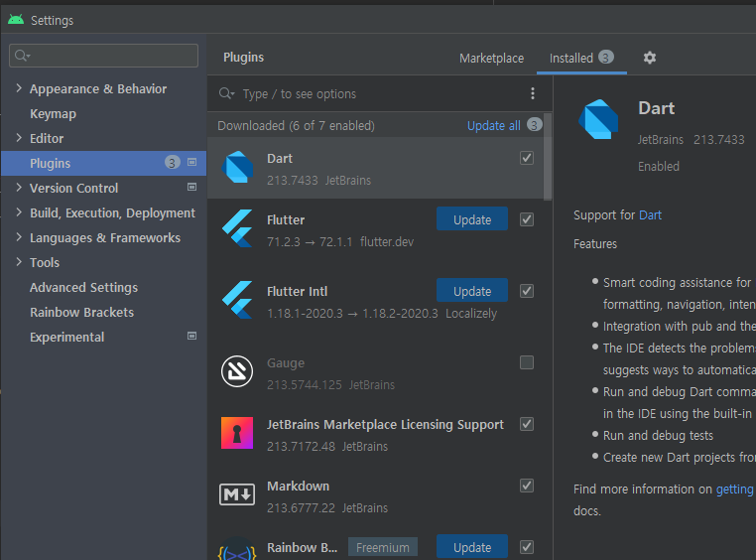
Task: Open Advanced Settings page
Action: [83, 288]
